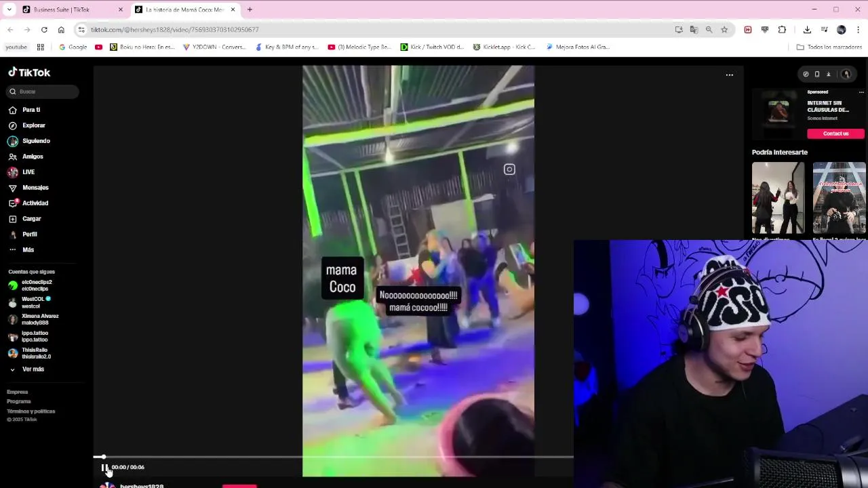Open the profile avatar menu in header
The width and height of the screenshot is (868, 488).
tap(846, 75)
